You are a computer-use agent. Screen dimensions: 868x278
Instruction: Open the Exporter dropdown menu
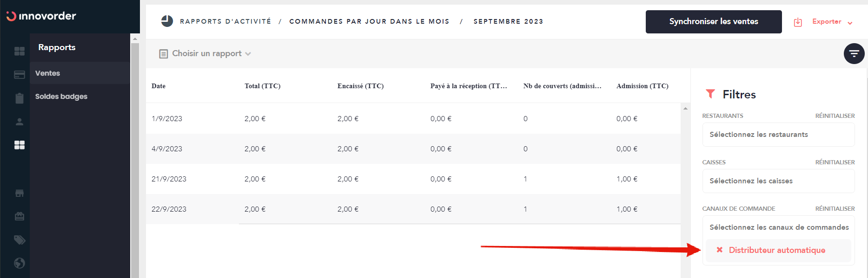click(826, 22)
